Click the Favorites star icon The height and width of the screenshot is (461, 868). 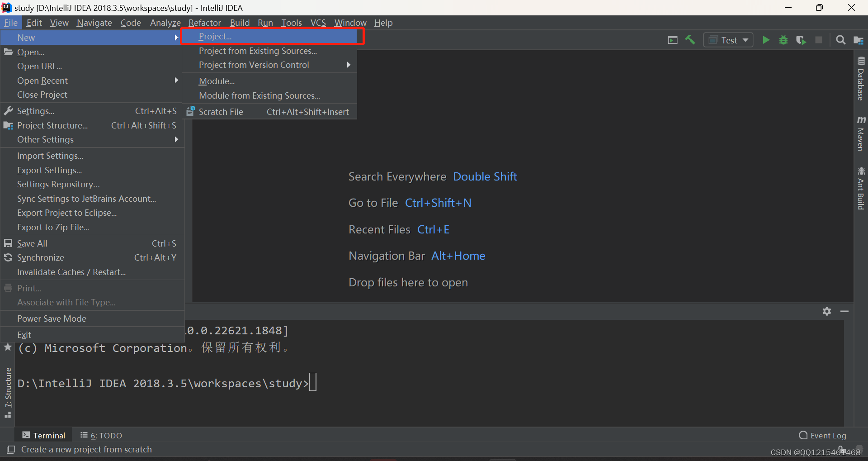(x=8, y=347)
